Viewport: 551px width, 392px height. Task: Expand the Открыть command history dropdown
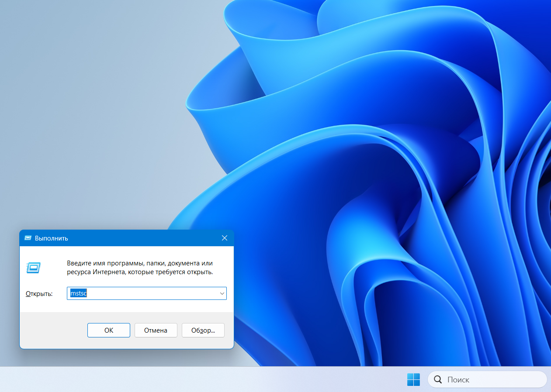222,294
